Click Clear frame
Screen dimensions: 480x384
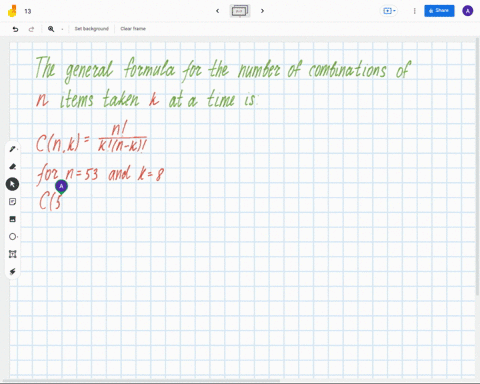point(133,29)
